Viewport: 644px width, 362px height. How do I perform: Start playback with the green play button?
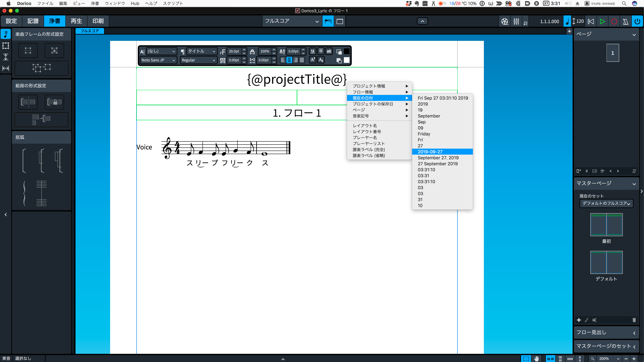(602, 22)
